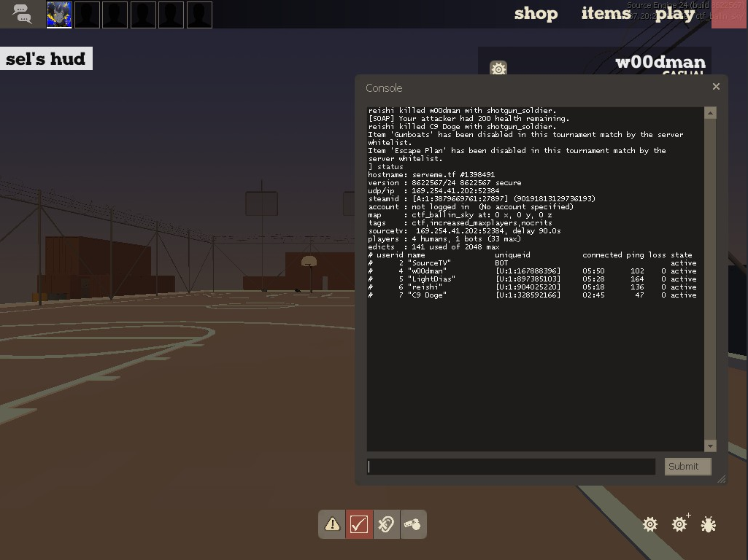Click the bug report icon
Screen dimensions: 748x560
pyautogui.click(x=708, y=524)
